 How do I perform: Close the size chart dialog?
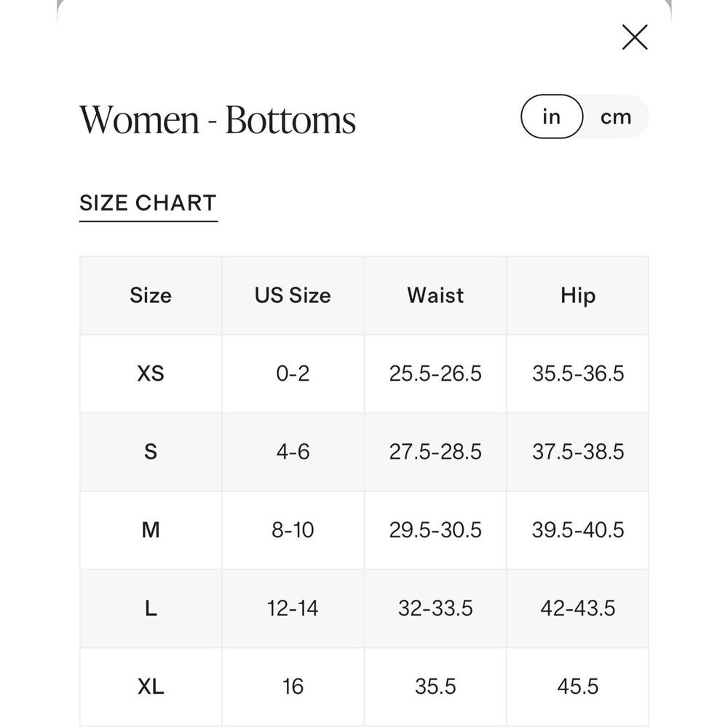pyautogui.click(x=634, y=37)
